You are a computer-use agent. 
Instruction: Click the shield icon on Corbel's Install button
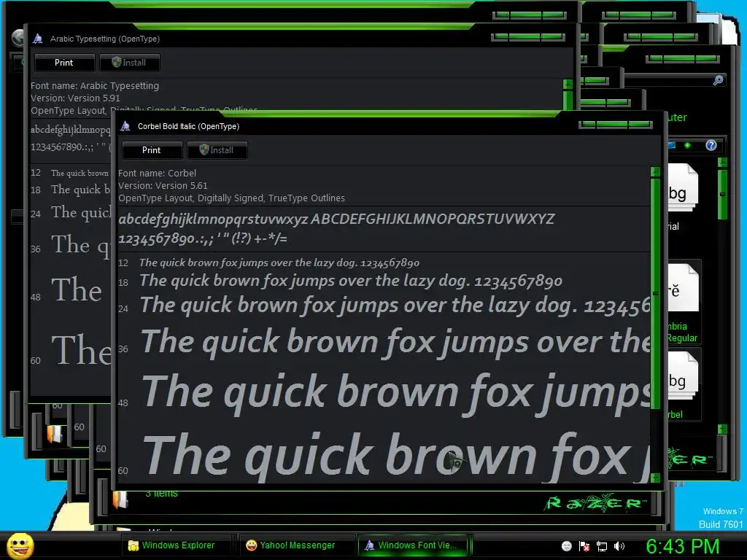[x=204, y=149]
